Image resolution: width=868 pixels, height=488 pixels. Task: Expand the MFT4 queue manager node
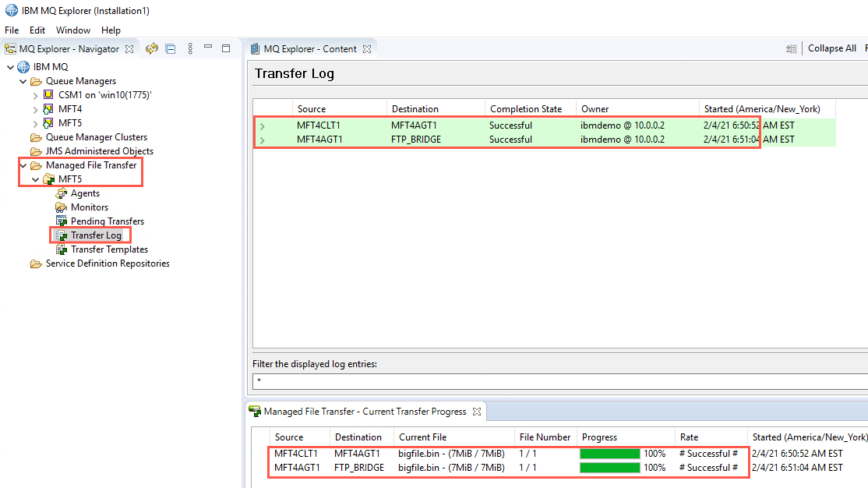35,110
